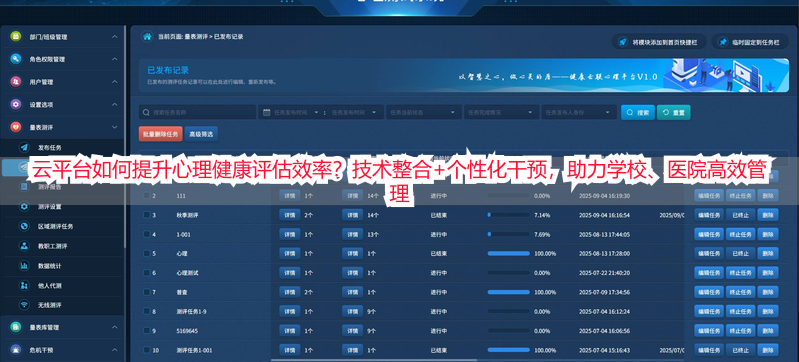Click the 7.14% progress bar of 秋季测评

[x=509, y=215]
